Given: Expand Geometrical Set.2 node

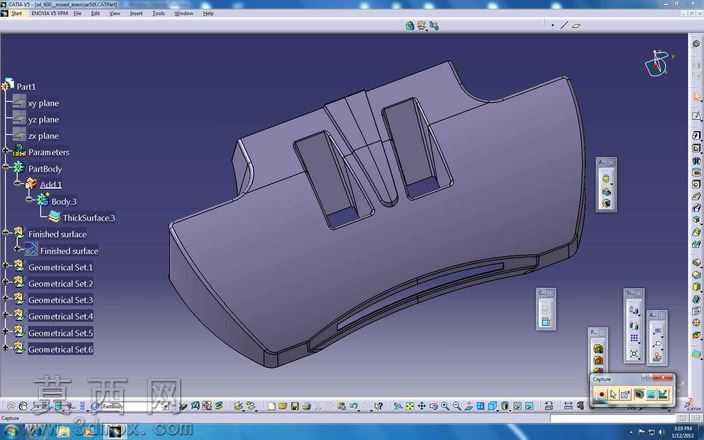Looking at the screenshot, I should tap(5, 282).
